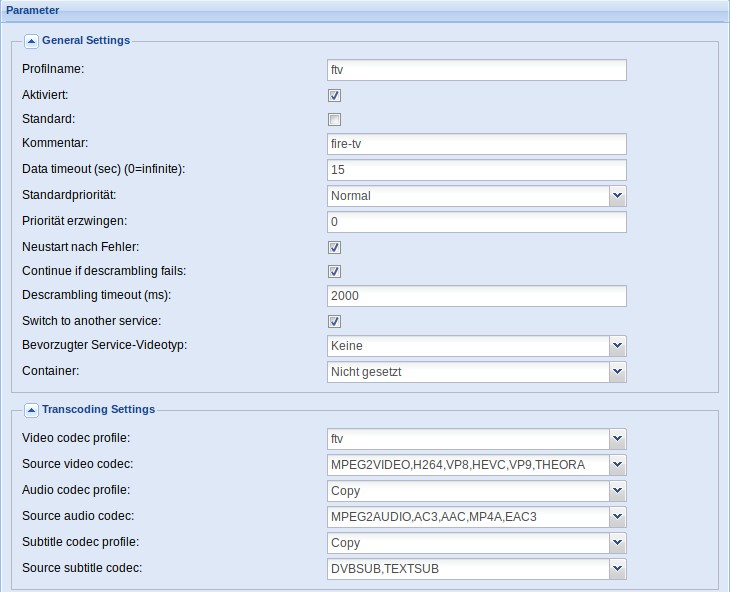Toggle Continue if descrambling fails checkbox
Image resolution: width=730 pixels, height=592 pixels.
pyautogui.click(x=334, y=271)
